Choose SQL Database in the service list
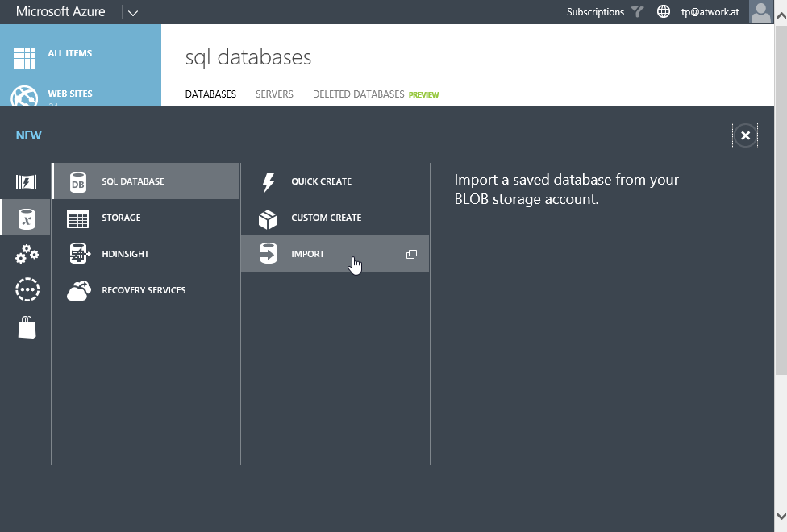This screenshot has height=532, width=787. (x=133, y=181)
